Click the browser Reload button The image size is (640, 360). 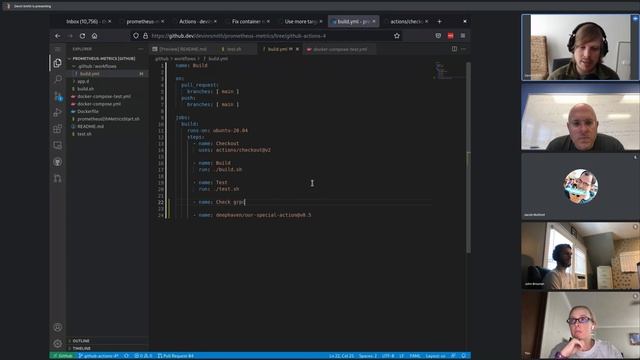pyautogui.click(x=82, y=36)
